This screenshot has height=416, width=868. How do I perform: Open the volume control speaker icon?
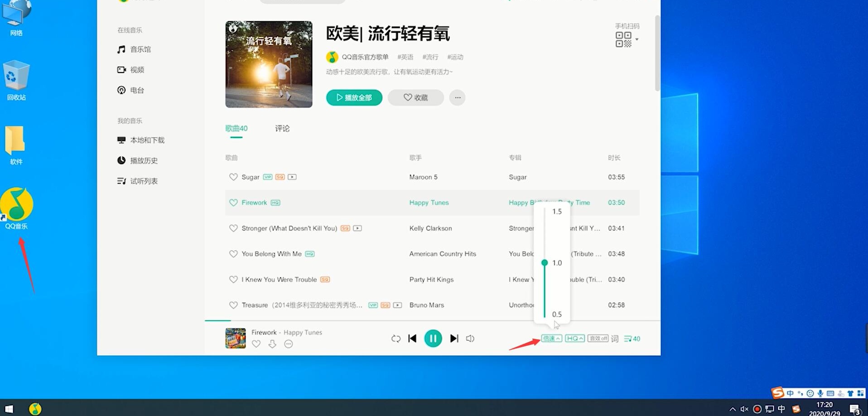click(x=470, y=339)
